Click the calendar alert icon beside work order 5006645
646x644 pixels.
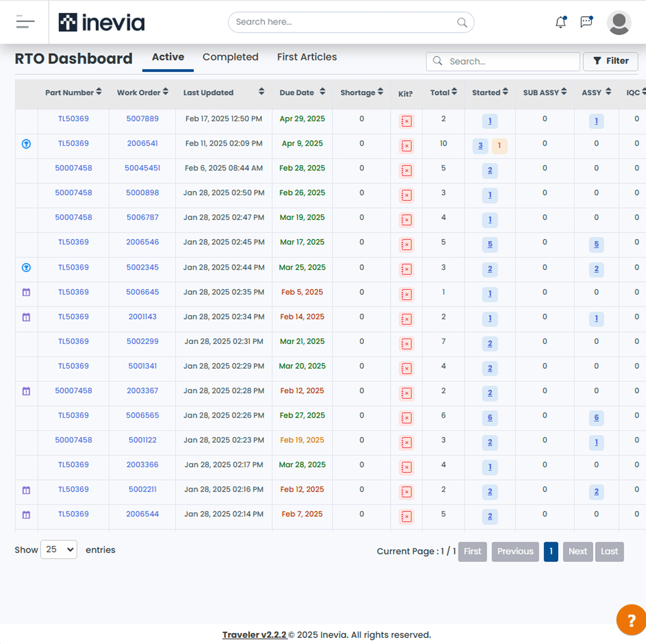(x=26, y=292)
